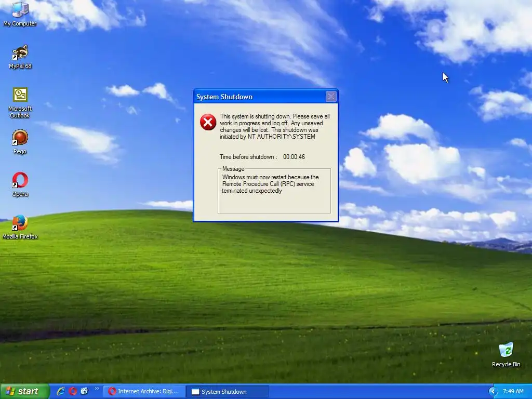Click the Microsoft Outlook desktop icon
This screenshot has width=532, height=399.
(20, 103)
